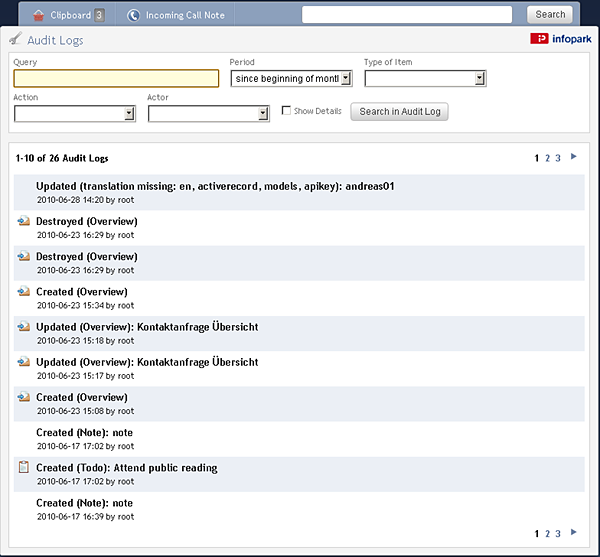This screenshot has width=600, height=557.
Task: Click timestamp 2010-06-28 14:20 by root
Action: coord(85,200)
